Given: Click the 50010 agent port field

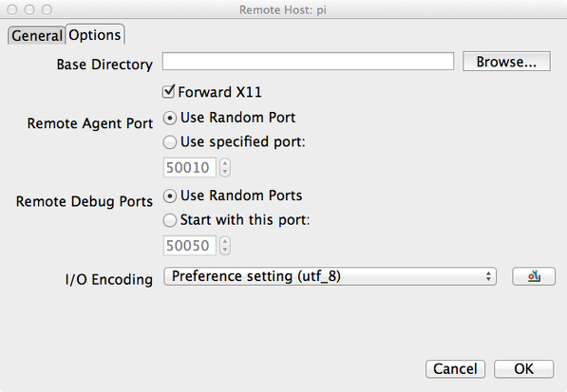Looking at the screenshot, I should [190, 167].
